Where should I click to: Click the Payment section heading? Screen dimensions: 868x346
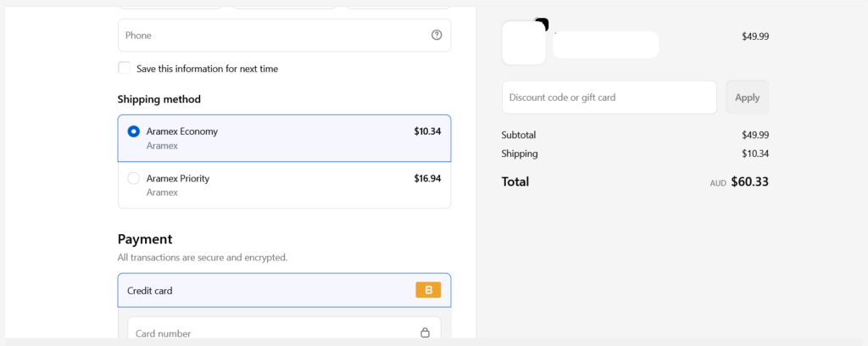point(145,239)
